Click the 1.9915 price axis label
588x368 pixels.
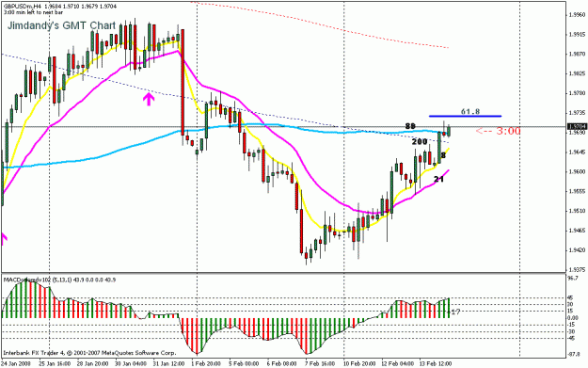[x=578, y=34]
